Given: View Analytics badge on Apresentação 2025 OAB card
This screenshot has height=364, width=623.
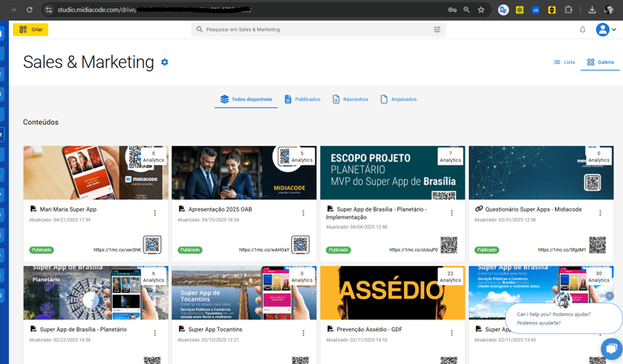Looking at the screenshot, I should coord(302,156).
